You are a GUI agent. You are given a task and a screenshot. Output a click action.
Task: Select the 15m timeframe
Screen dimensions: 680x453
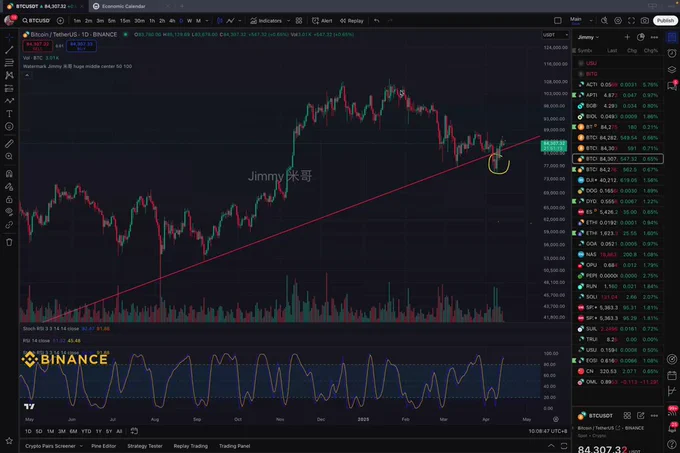pos(124,20)
